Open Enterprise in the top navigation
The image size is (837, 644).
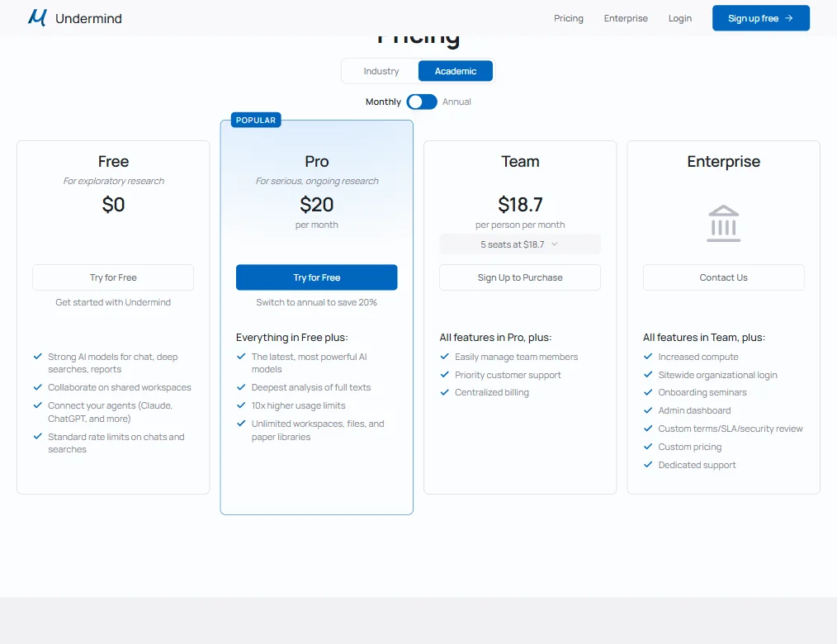pos(626,18)
